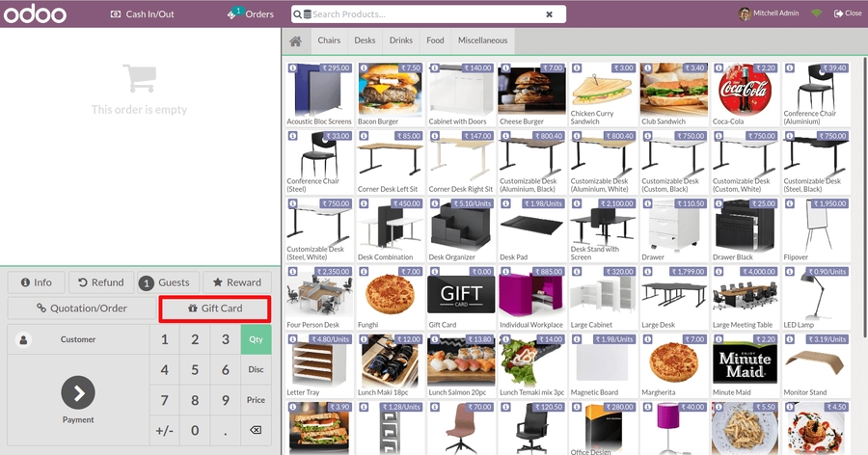Click the database icon in search bar
The width and height of the screenshot is (868, 455).
307,13
